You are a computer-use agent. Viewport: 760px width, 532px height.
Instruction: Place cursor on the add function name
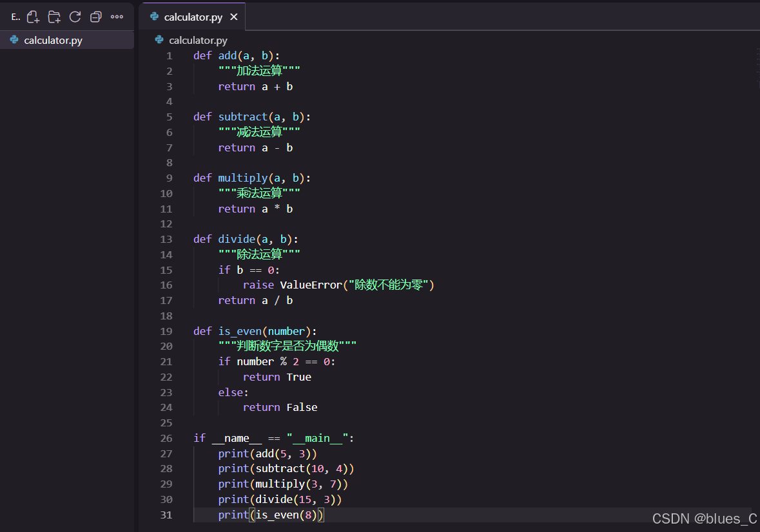tap(227, 55)
